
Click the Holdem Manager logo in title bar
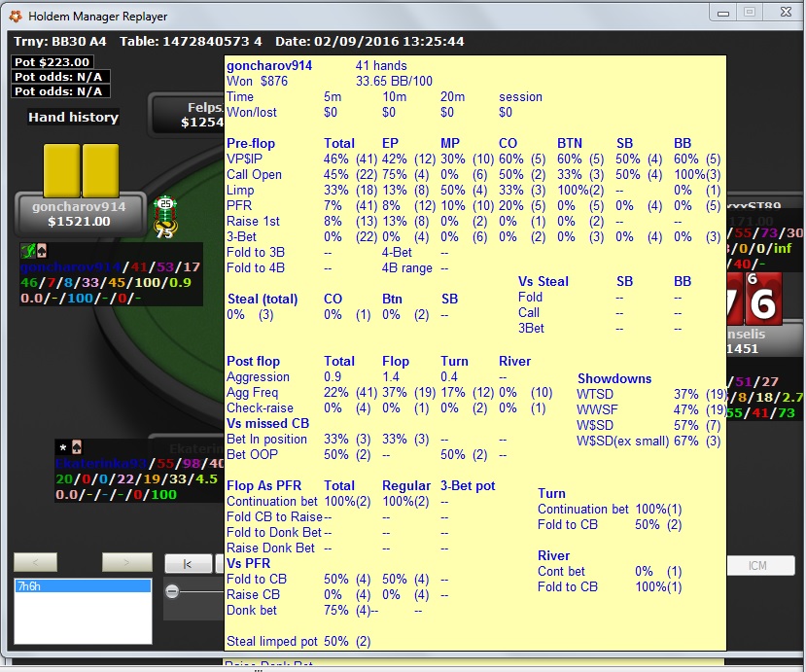pos(16,17)
